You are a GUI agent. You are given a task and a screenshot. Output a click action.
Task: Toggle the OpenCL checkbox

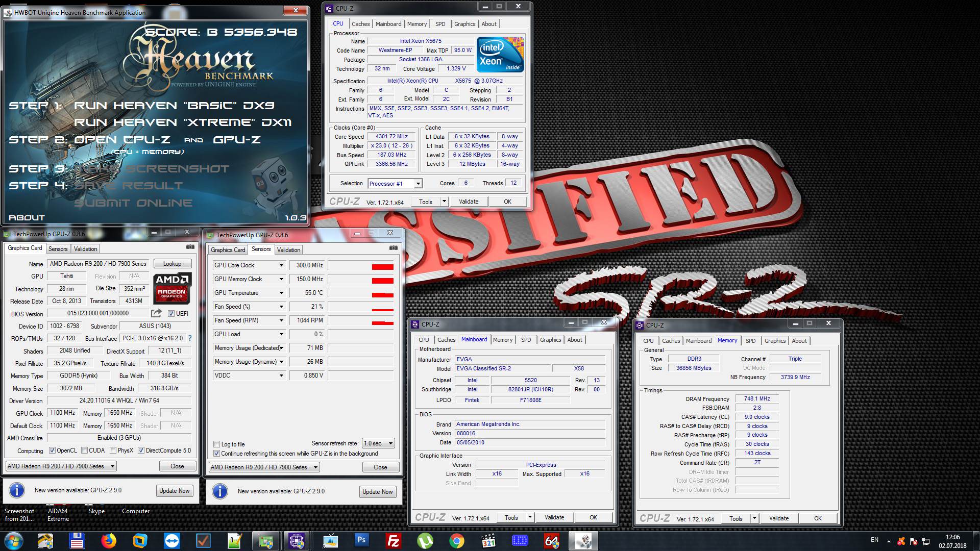pos(52,450)
